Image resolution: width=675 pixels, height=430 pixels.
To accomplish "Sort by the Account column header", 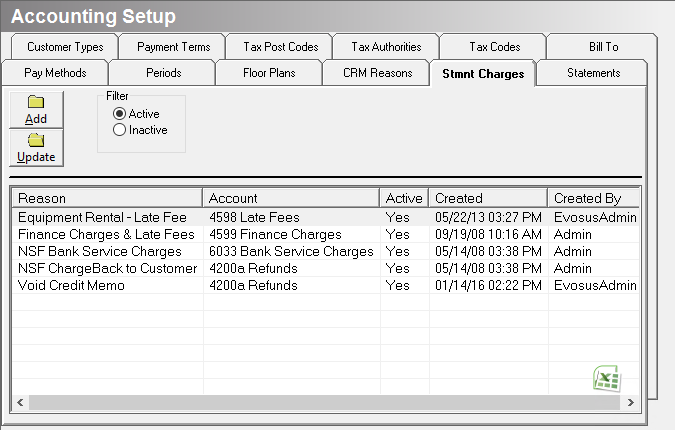I will point(290,198).
